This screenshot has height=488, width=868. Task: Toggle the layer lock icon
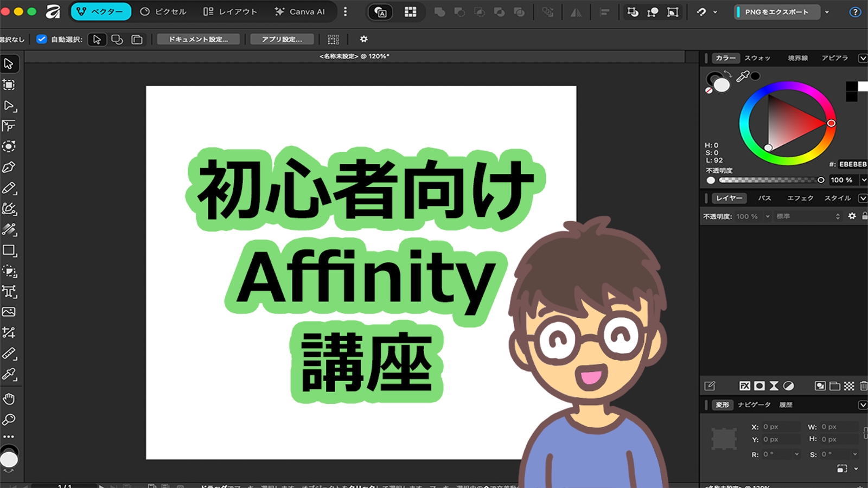point(864,216)
